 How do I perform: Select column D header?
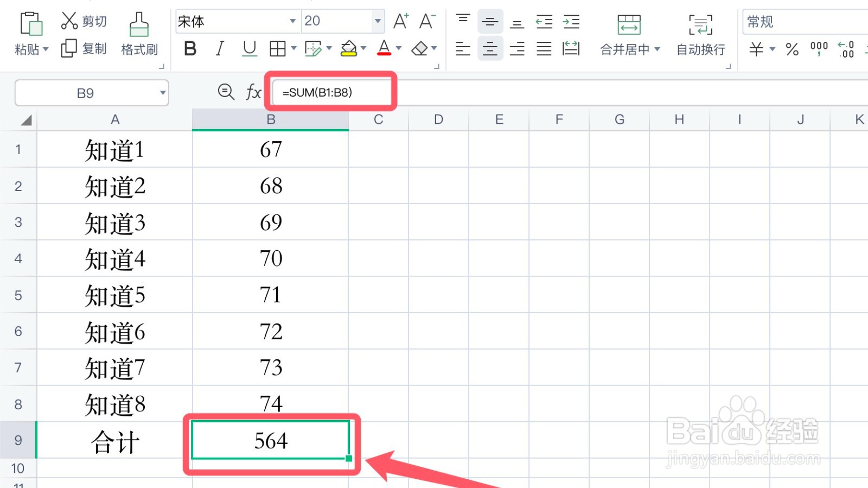[x=438, y=119]
